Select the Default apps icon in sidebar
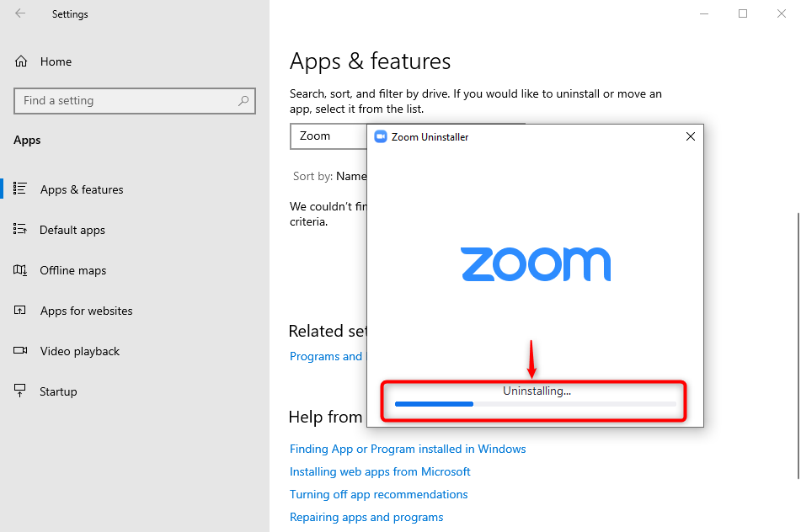This screenshot has width=801, height=532. [x=20, y=230]
